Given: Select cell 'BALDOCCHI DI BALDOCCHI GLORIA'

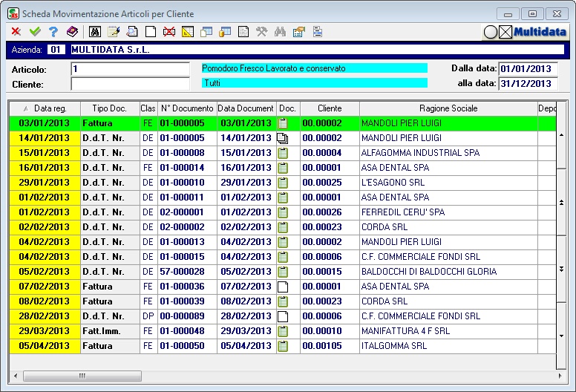Looking at the screenshot, I should point(448,272).
